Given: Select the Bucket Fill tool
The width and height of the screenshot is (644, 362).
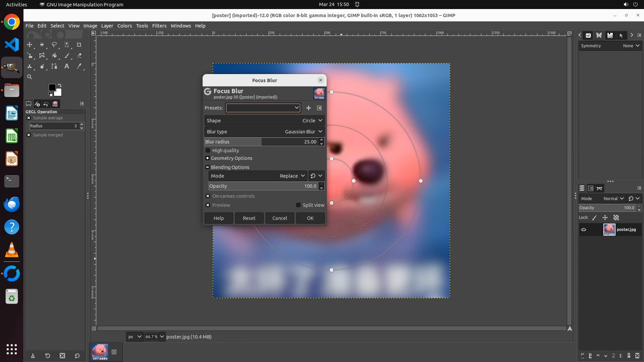Looking at the screenshot, I should pos(54,56).
